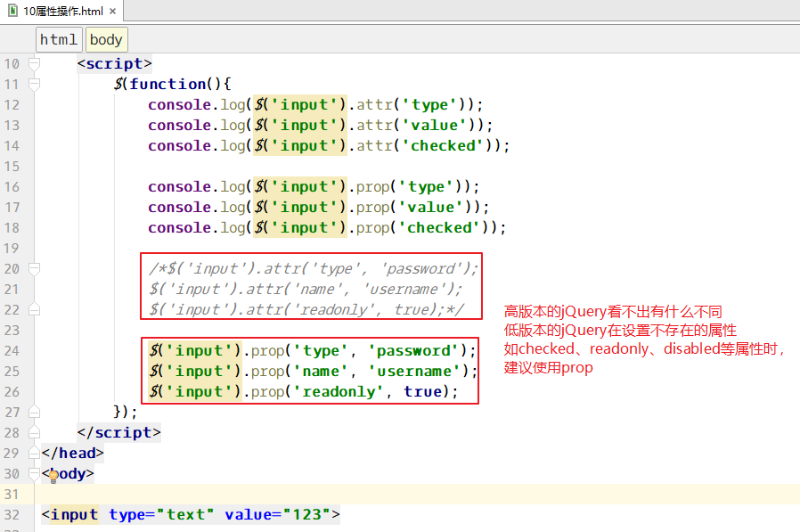The width and height of the screenshot is (800, 532).
Task: Click attr('checked') on line 14
Action: point(429,145)
